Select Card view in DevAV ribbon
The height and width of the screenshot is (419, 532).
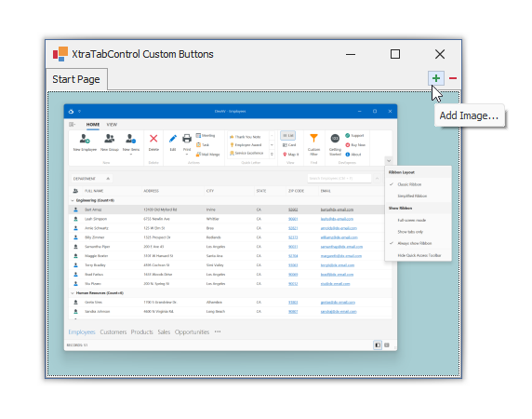(289, 145)
